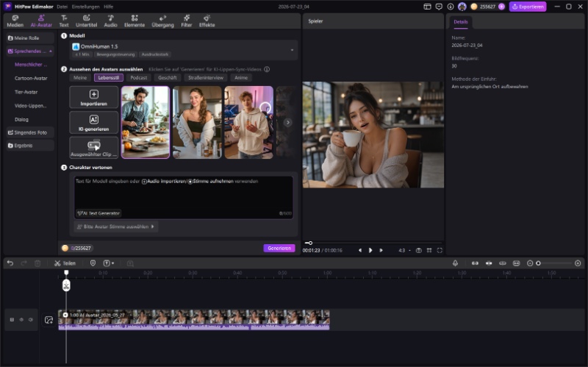
Task: Select Tier-Avatar in sidebar
Action: tap(26, 92)
